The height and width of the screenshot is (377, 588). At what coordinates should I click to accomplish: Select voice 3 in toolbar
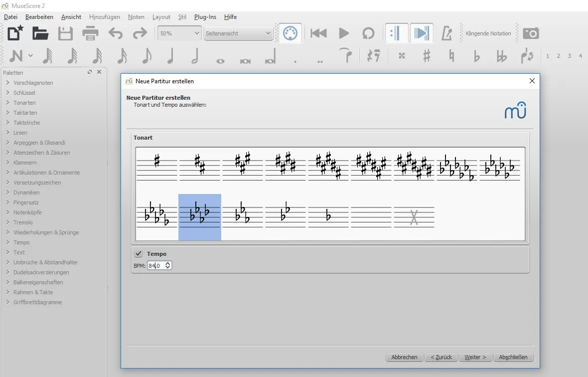(569, 56)
